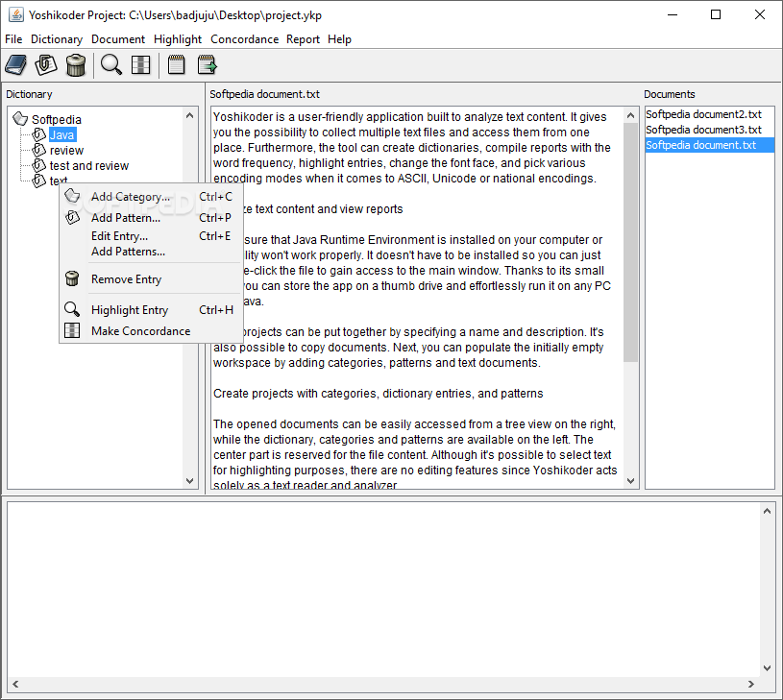The width and height of the screenshot is (783, 700).
Task: Select Softpedia document2.txt in Documents list
Action: tap(709, 114)
